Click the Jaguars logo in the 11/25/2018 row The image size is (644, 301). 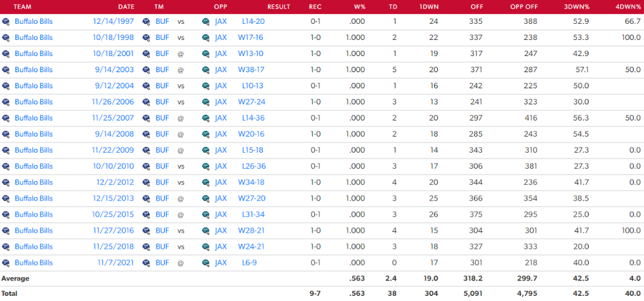pyautogui.click(x=206, y=246)
